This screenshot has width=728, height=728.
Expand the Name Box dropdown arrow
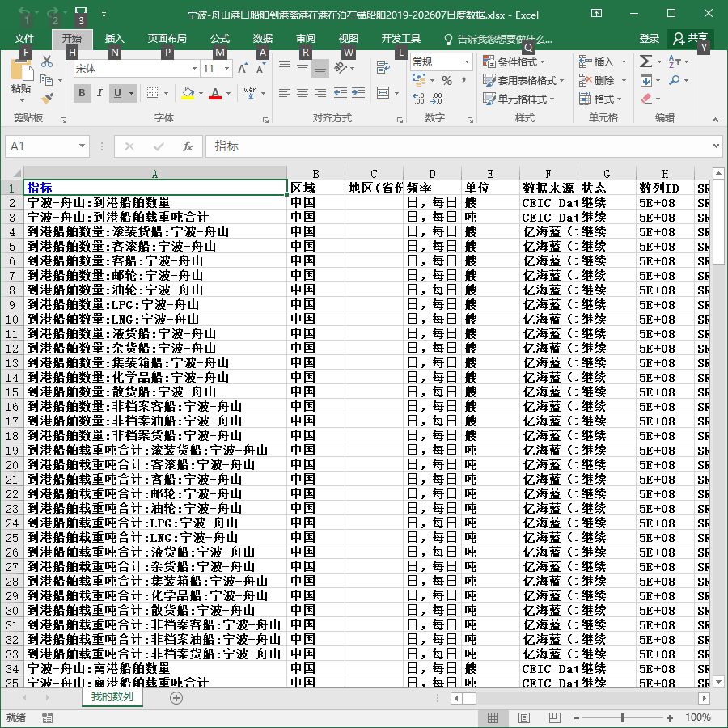coord(82,146)
